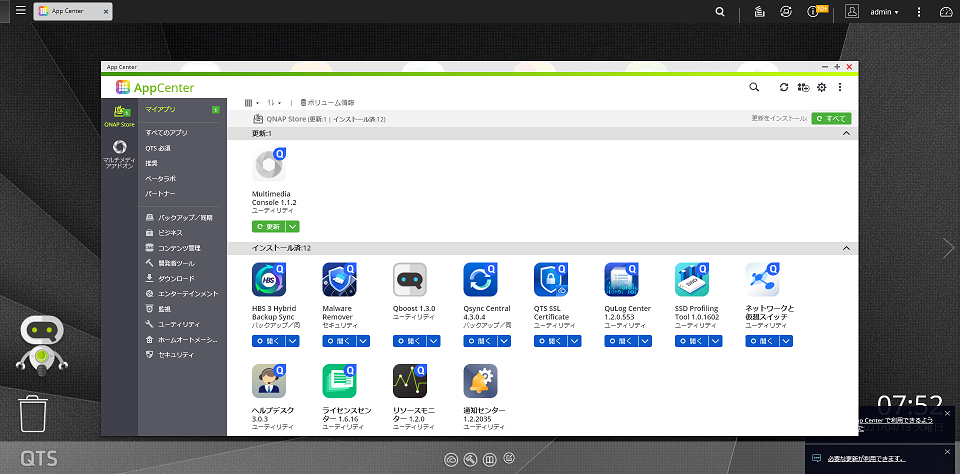Collapse the インストール済:12 section chevron
This screenshot has height=474, width=960.
click(846, 248)
